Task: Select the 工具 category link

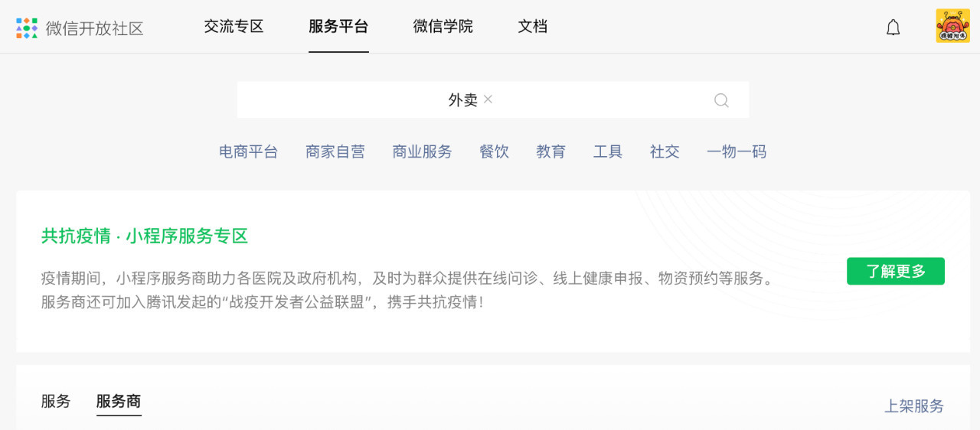Action: 608,151
